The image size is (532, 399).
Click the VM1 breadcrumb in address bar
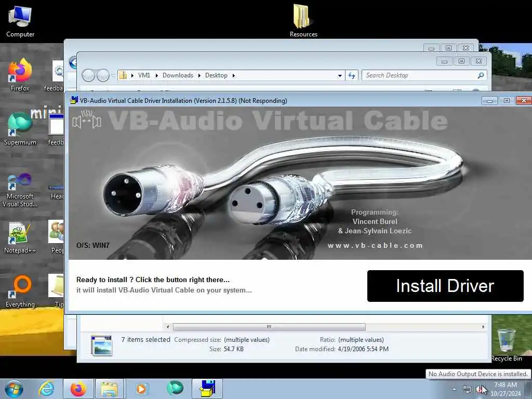pos(144,75)
